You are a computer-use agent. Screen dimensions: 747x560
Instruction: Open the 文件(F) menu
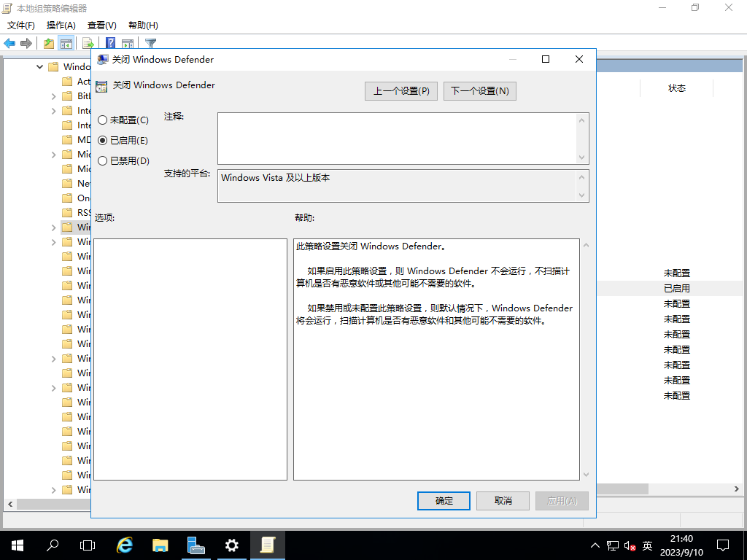point(21,26)
